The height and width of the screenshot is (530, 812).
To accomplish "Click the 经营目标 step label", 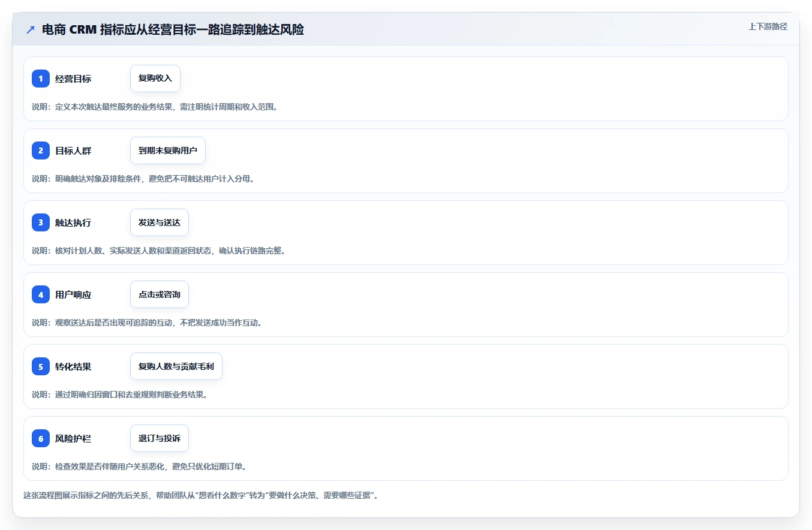I will click(x=73, y=79).
